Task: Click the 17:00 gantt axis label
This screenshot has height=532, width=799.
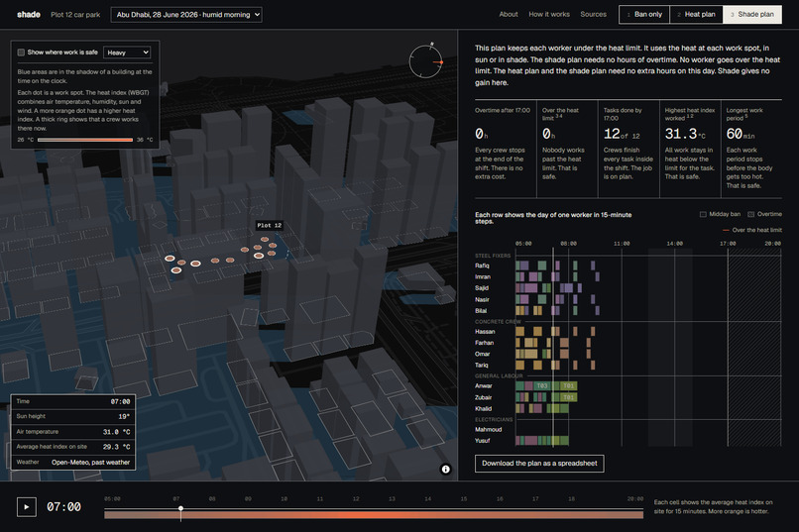Action: [x=728, y=244]
